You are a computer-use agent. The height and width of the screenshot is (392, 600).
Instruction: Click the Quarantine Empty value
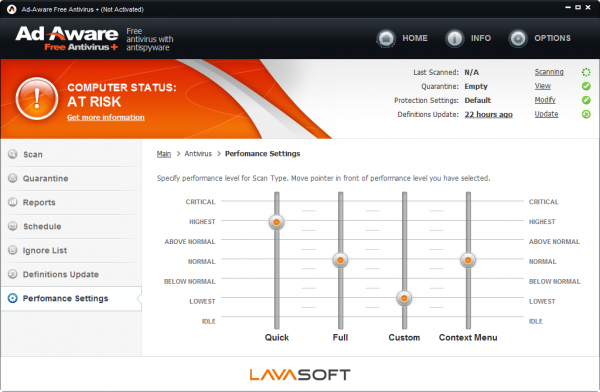pyautogui.click(x=476, y=86)
